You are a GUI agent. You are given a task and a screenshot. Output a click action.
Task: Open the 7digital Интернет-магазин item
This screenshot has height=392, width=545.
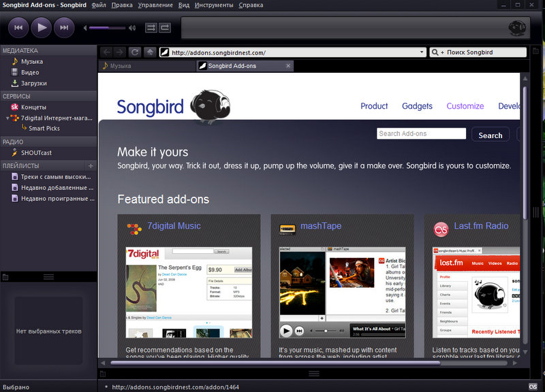tap(57, 118)
